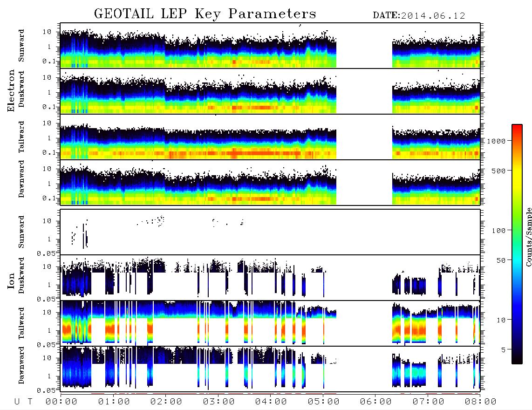Choose the "04:00" time tick label
532x410 pixels.
click(271, 402)
